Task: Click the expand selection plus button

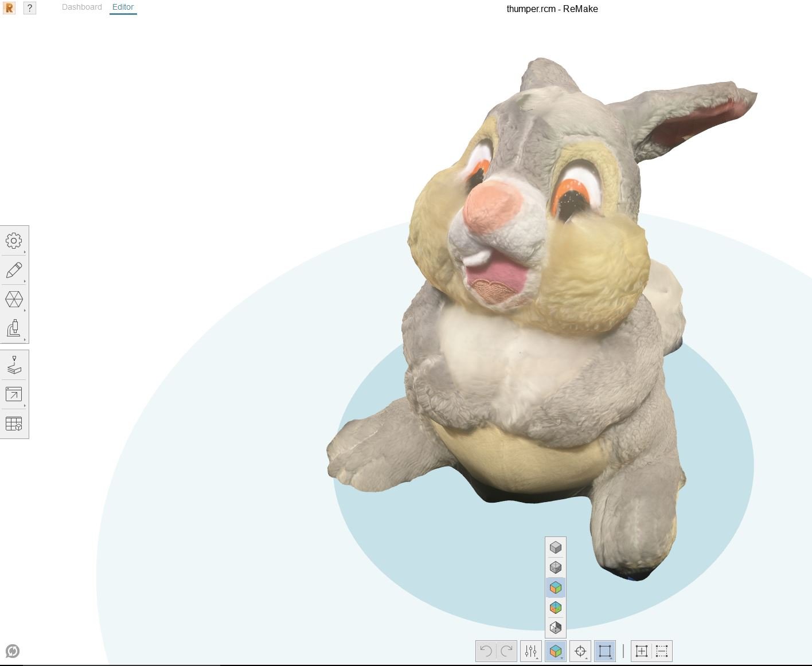Action: coord(641,651)
